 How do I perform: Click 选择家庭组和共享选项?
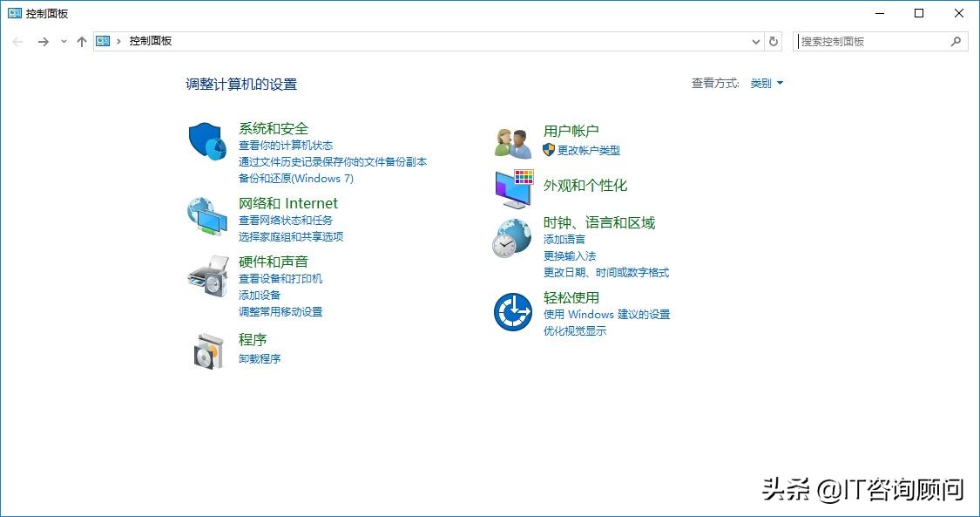291,236
